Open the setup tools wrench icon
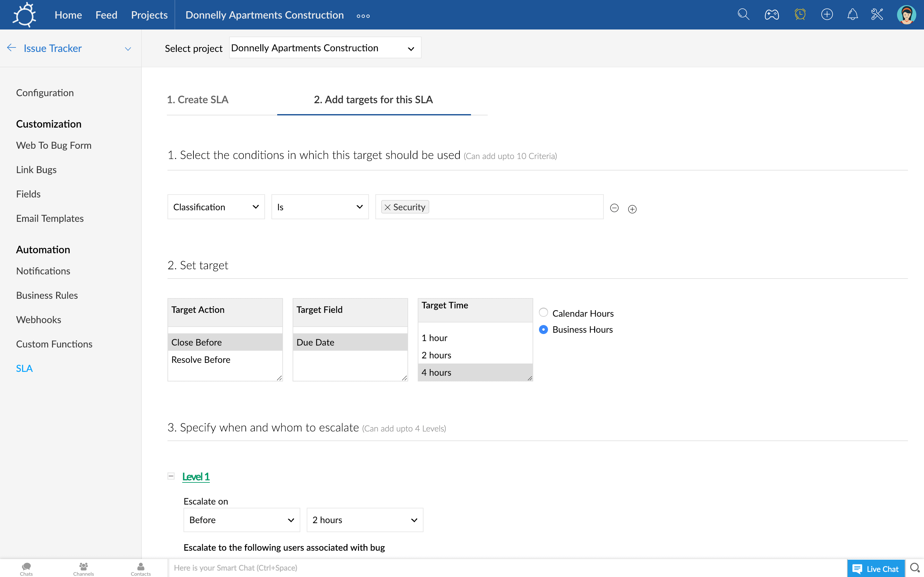This screenshot has width=924, height=577. tap(877, 14)
